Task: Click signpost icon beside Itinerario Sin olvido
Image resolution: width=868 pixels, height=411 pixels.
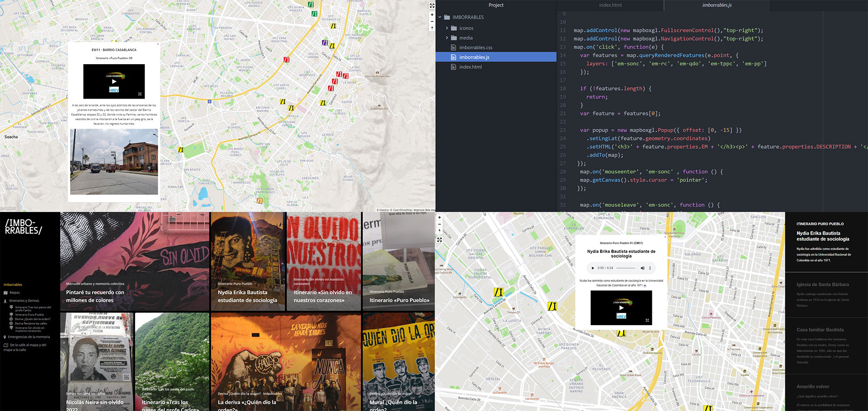Action: [x=11, y=328]
